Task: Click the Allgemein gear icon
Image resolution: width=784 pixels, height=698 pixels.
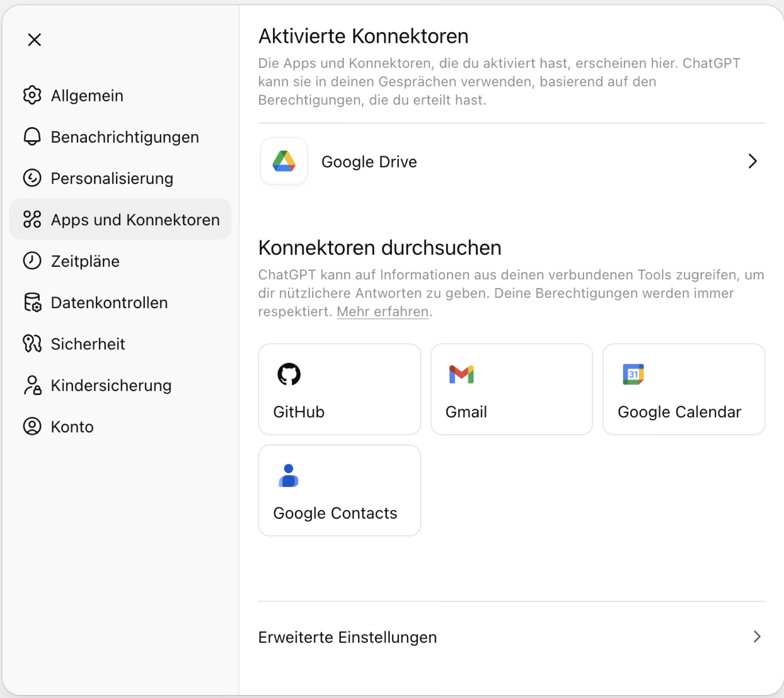Action: coord(32,95)
